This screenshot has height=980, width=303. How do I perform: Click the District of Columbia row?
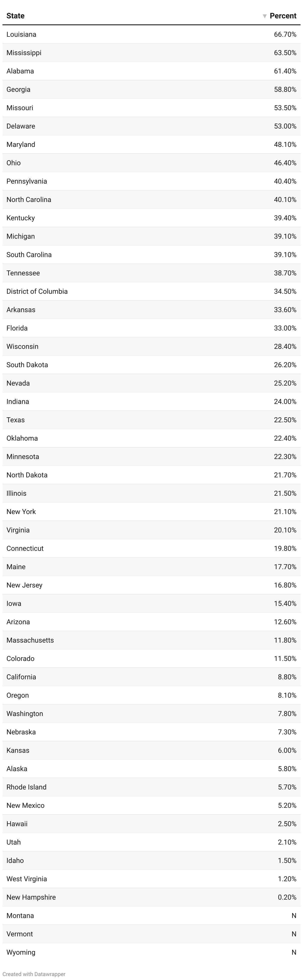(151, 292)
